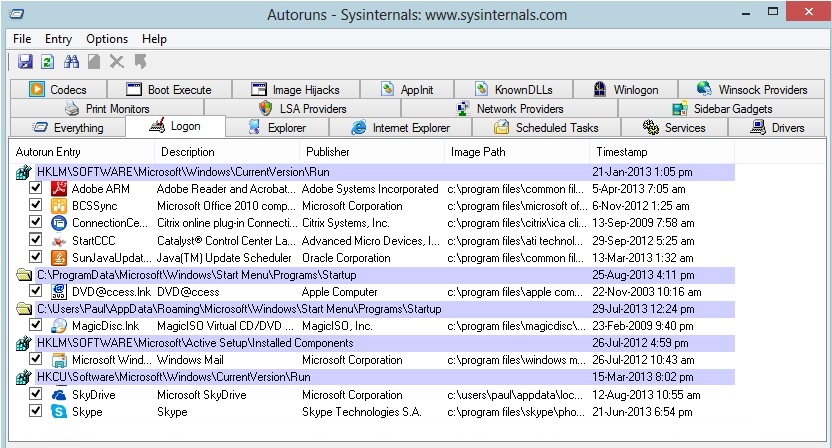Click the folder icon beside Users\Paul Startup path
832x448 pixels.
pyautogui.click(x=23, y=308)
